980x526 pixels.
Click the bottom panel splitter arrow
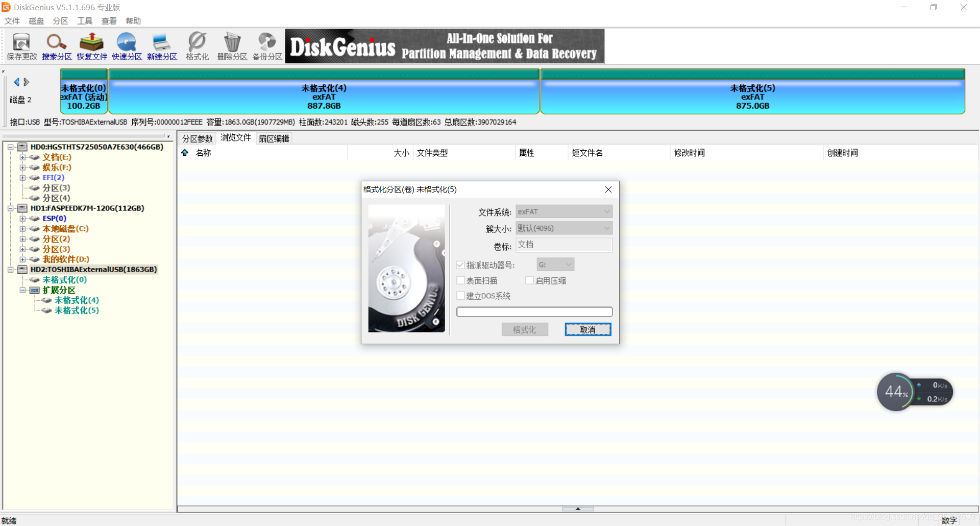(578, 509)
